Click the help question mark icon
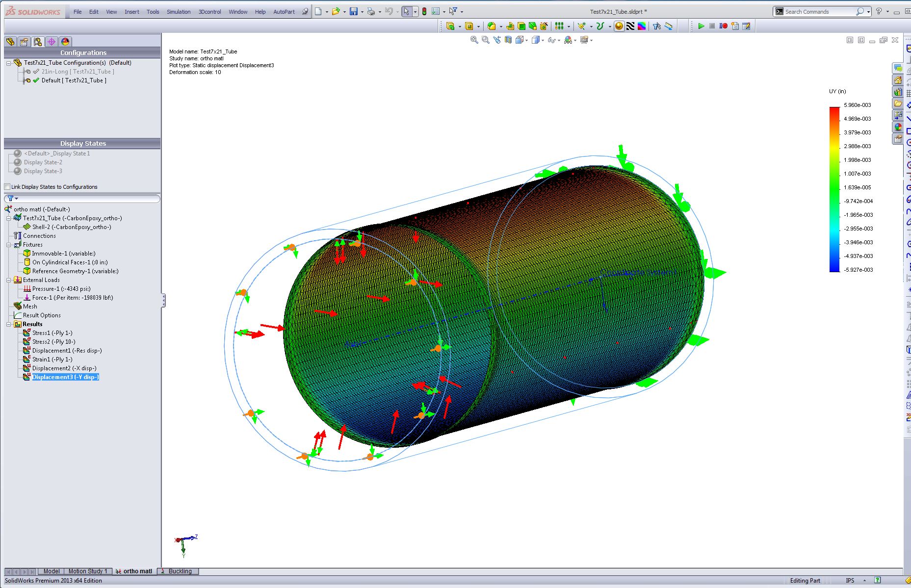 879,11
